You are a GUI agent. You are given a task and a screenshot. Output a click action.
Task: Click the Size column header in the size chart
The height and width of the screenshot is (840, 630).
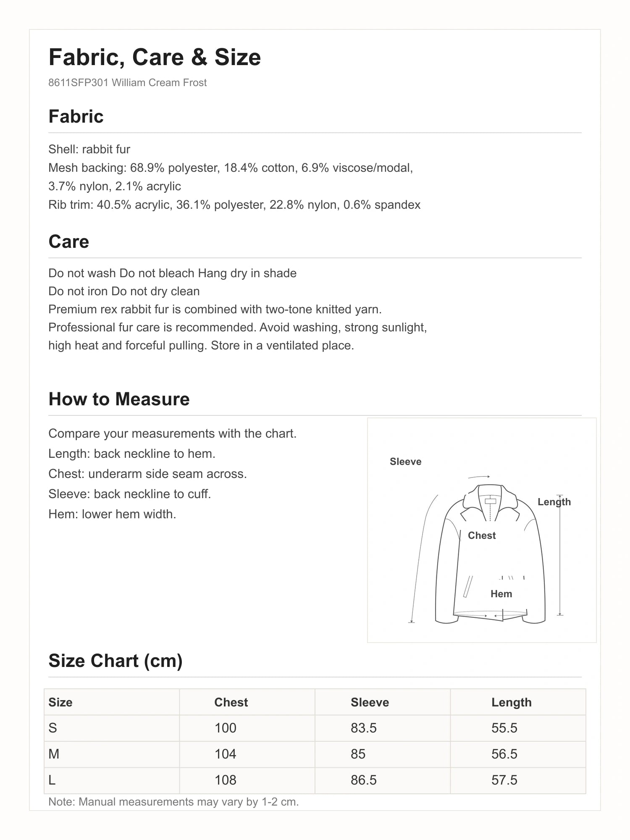tap(112, 702)
